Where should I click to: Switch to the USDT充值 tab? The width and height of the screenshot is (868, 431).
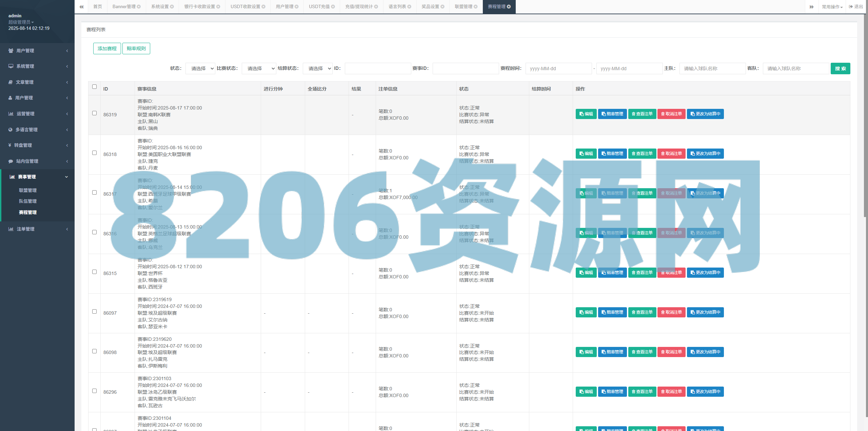coord(319,6)
